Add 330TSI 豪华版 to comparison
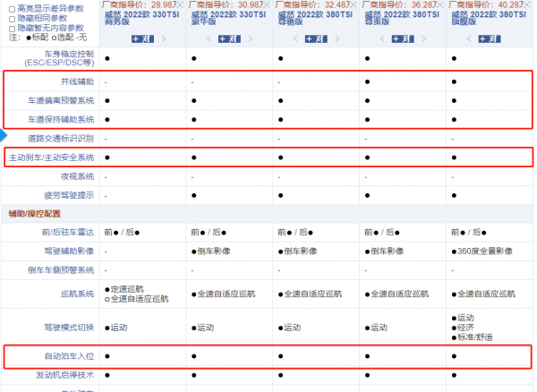 click(x=229, y=38)
